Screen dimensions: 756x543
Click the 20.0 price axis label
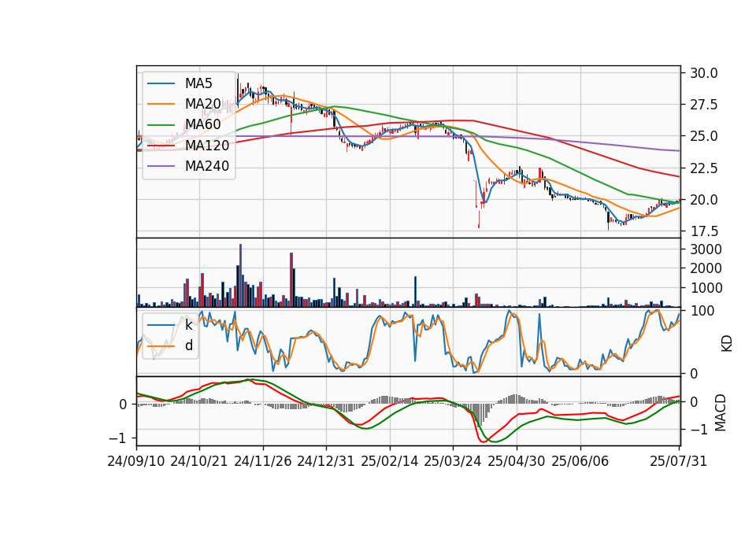pyautogui.click(x=704, y=199)
